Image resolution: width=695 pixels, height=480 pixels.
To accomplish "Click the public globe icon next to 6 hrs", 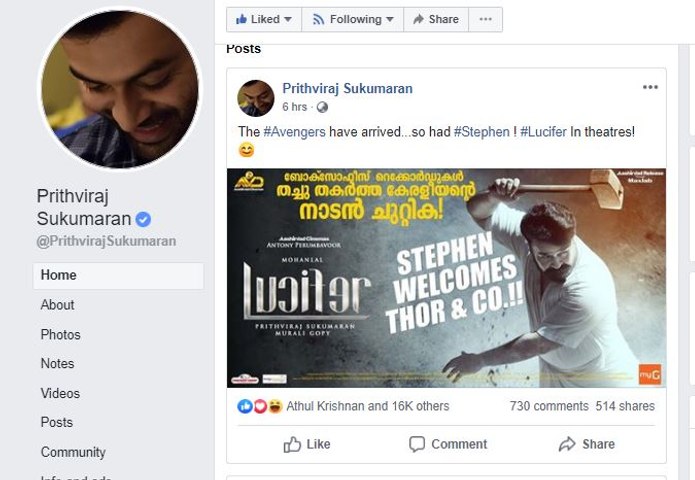I will coord(322,107).
